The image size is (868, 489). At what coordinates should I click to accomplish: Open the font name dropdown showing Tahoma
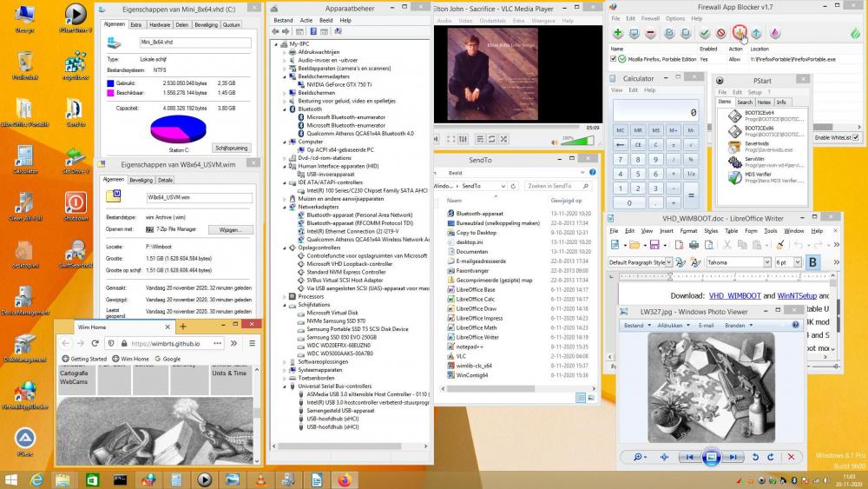pos(766,262)
